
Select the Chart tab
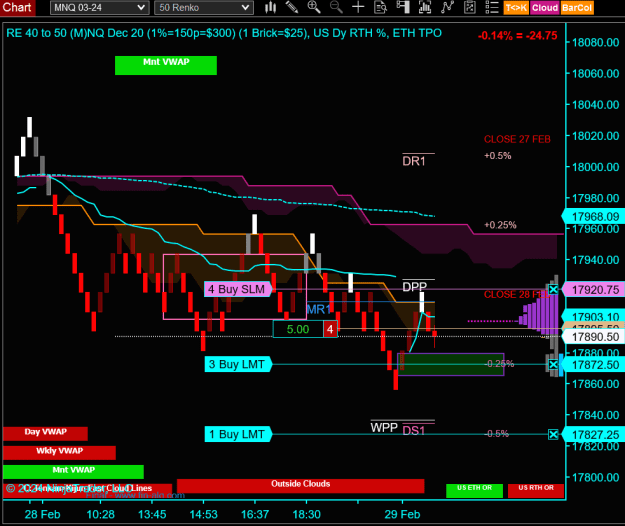tap(17, 8)
